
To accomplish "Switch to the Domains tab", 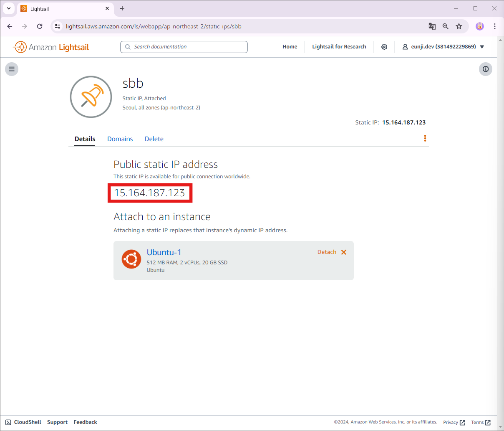I will [x=120, y=139].
